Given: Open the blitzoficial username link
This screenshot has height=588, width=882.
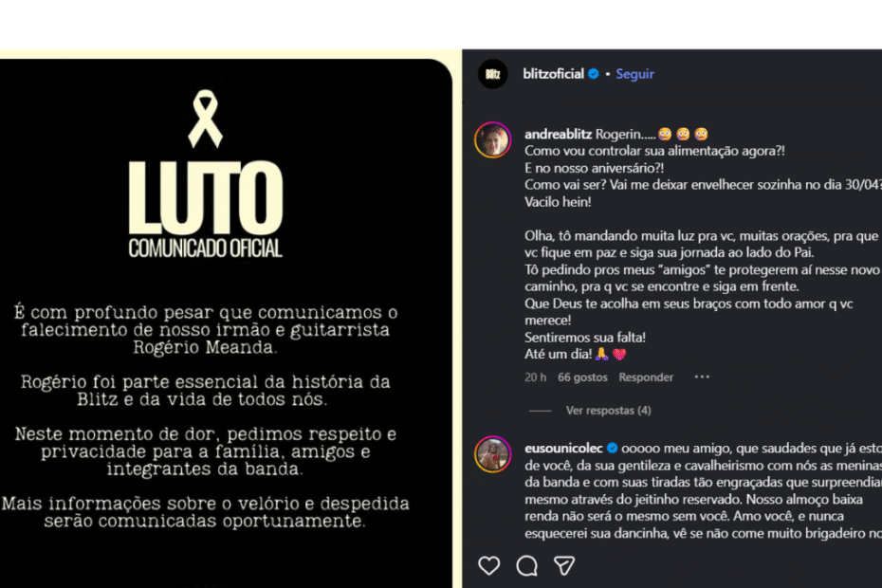Looking at the screenshot, I should point(554,74).
